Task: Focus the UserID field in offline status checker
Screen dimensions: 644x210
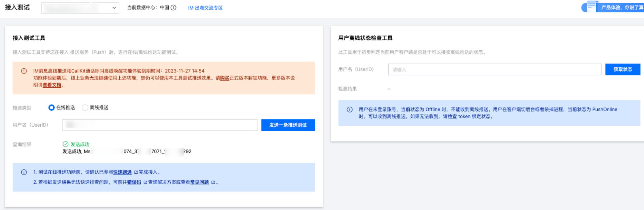Action: 494,70
